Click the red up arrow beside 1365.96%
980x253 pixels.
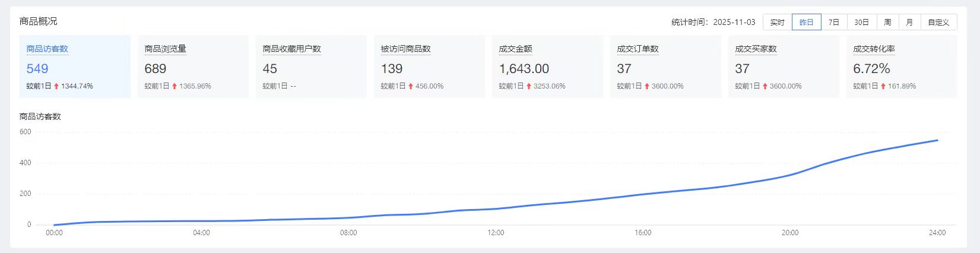click(x=175, y=86)
